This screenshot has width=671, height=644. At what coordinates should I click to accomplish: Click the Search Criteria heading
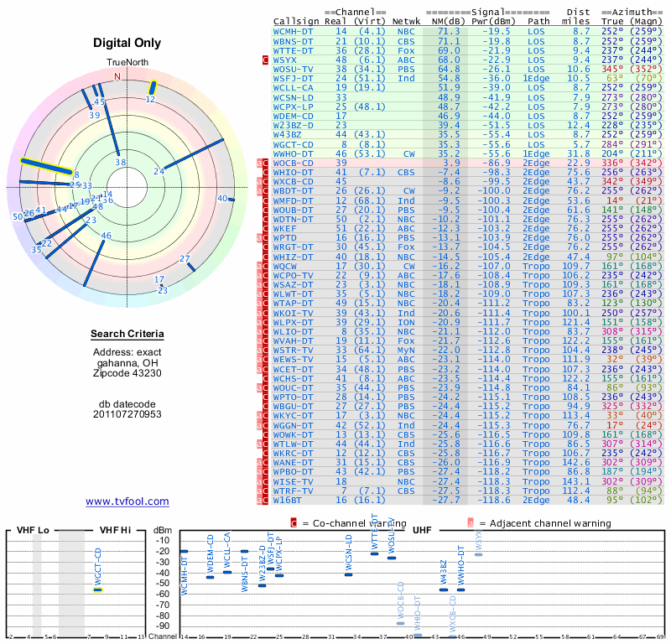pos(127,335)
